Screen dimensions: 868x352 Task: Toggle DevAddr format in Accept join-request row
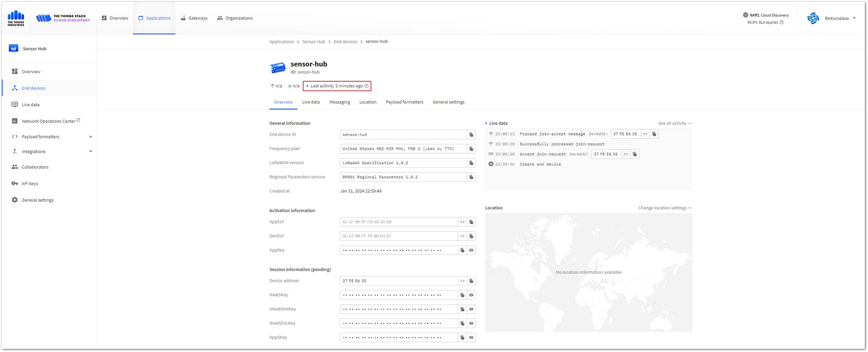[x=626, y=154]
